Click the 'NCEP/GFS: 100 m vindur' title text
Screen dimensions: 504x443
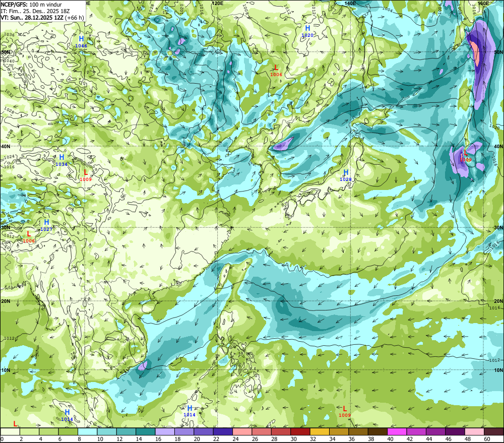[31, 5]
